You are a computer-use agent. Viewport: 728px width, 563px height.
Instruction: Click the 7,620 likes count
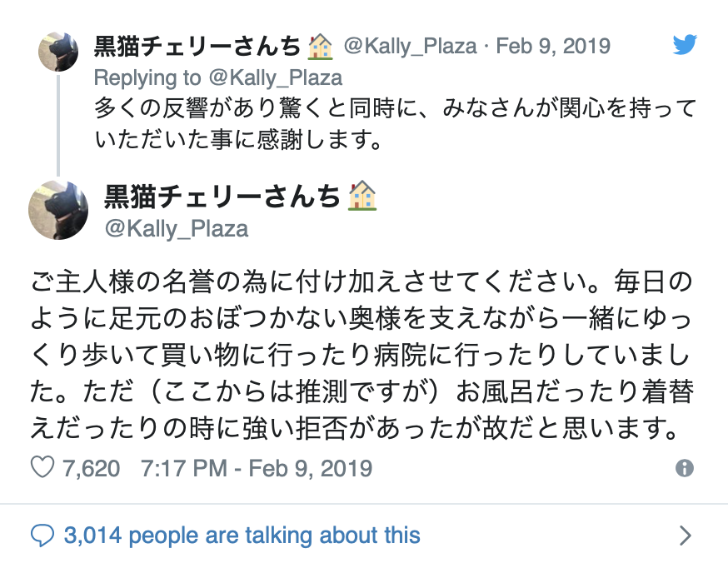click(x=91, y=468)
